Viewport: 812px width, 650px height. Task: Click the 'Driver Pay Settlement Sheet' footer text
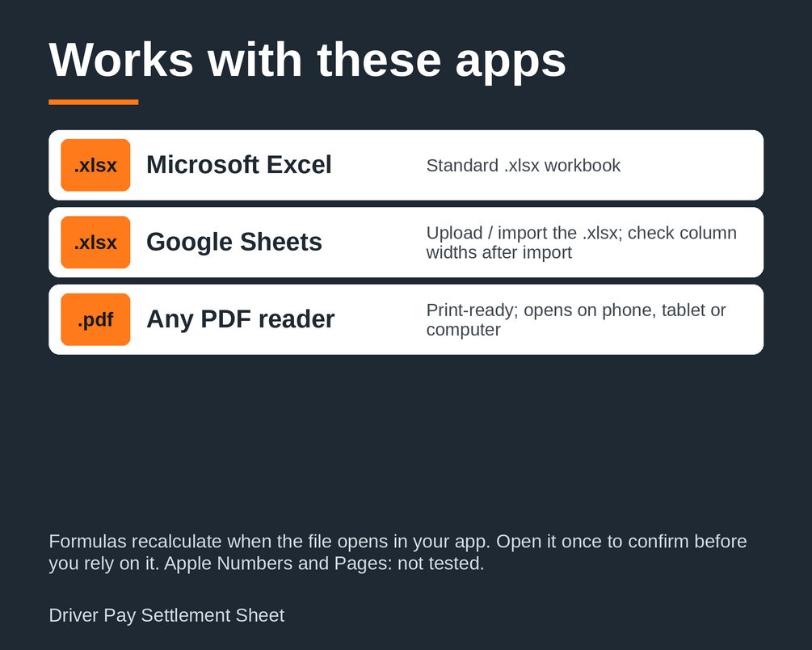(166, 615)
